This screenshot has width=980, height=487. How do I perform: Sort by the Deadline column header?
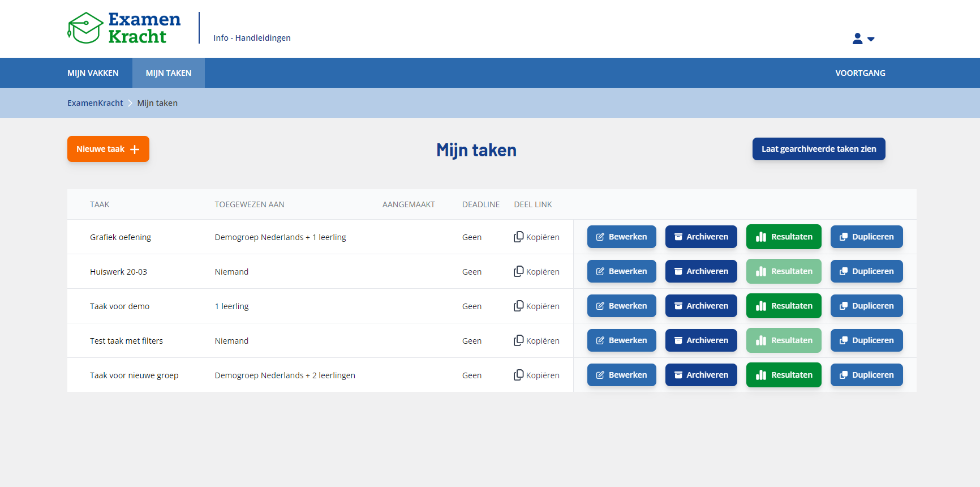(x=480, y=204)
